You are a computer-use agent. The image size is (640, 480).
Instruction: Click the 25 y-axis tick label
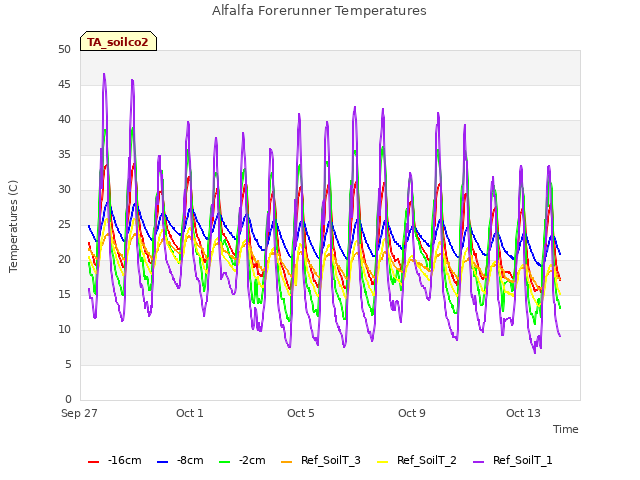tap(64, 225)
